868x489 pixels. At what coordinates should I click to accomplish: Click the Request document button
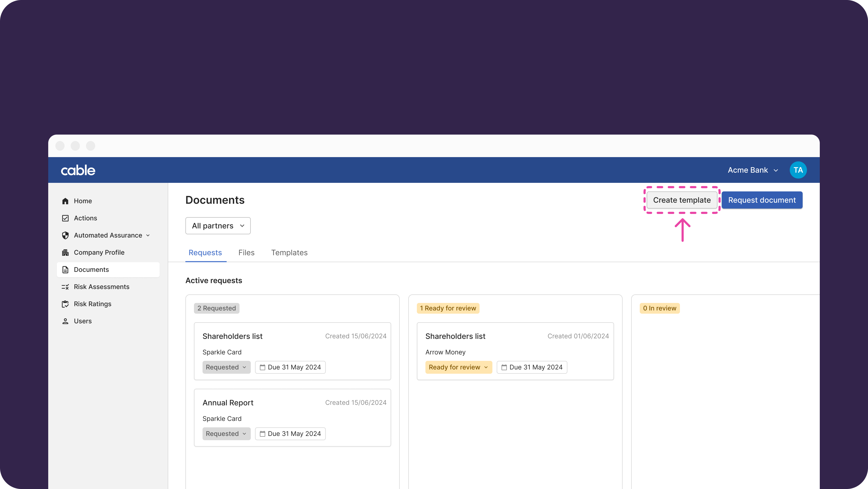[762, 200]
